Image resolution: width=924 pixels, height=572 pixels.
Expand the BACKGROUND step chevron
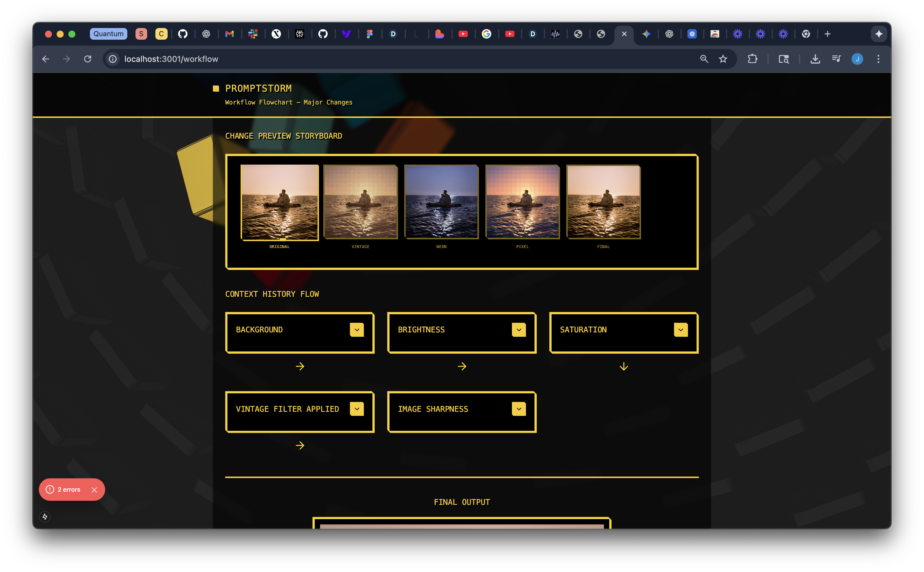pyautogui.click(x=357, y=329)
